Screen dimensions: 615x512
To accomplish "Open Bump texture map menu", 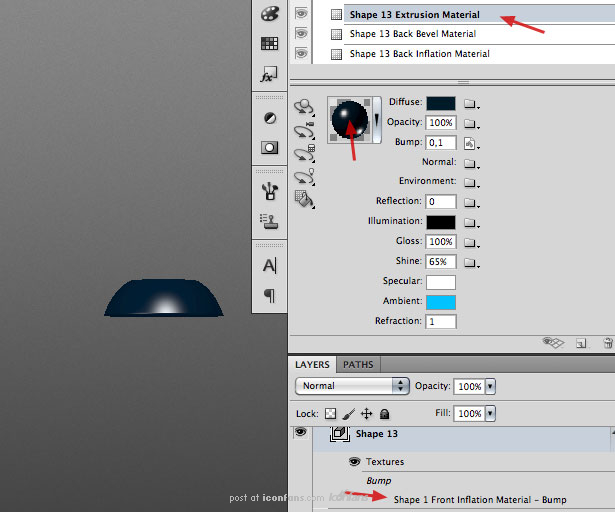I will point(471,144).
